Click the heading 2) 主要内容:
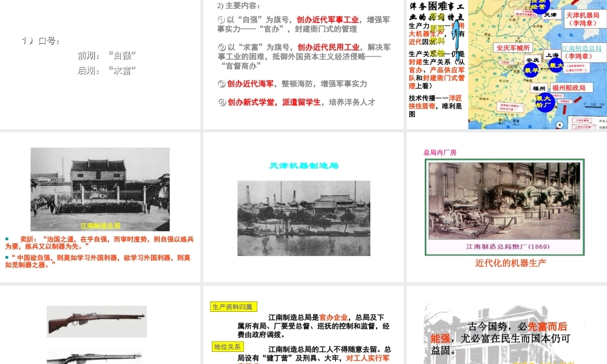Screen dimensions: 607x364 point(239,6)
